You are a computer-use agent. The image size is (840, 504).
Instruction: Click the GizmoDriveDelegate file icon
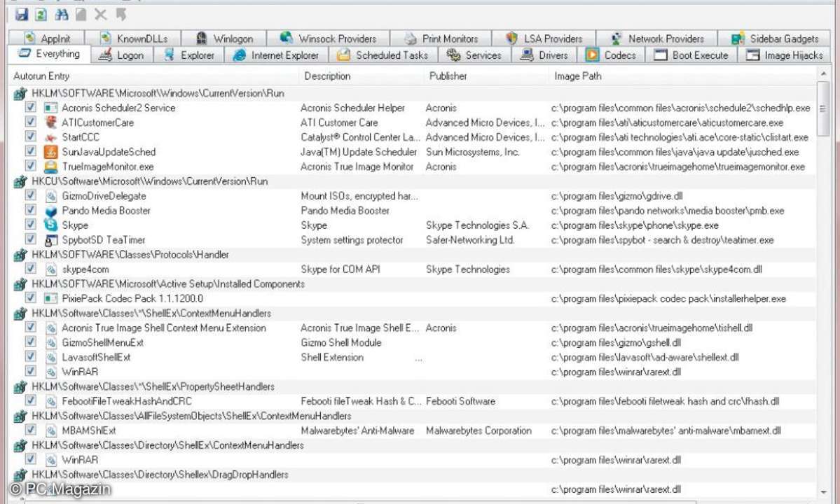pos(51,197)
